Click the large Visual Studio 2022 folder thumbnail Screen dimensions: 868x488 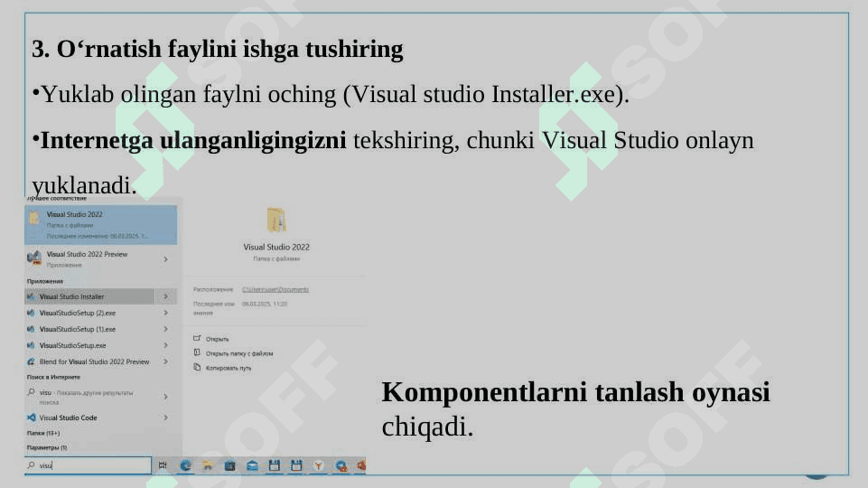click(276, 221)
